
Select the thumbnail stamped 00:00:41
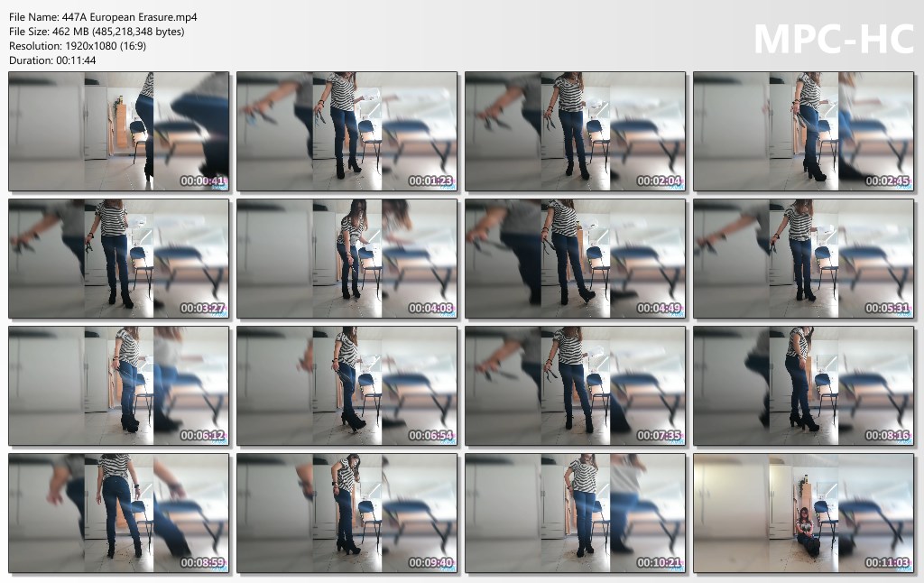[119, 132]
